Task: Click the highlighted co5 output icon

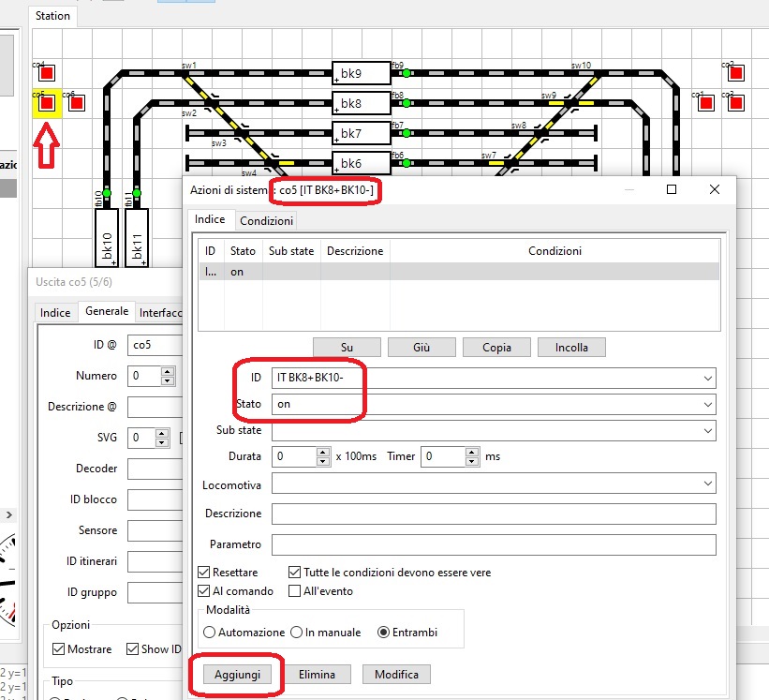Action: (47, 103)
